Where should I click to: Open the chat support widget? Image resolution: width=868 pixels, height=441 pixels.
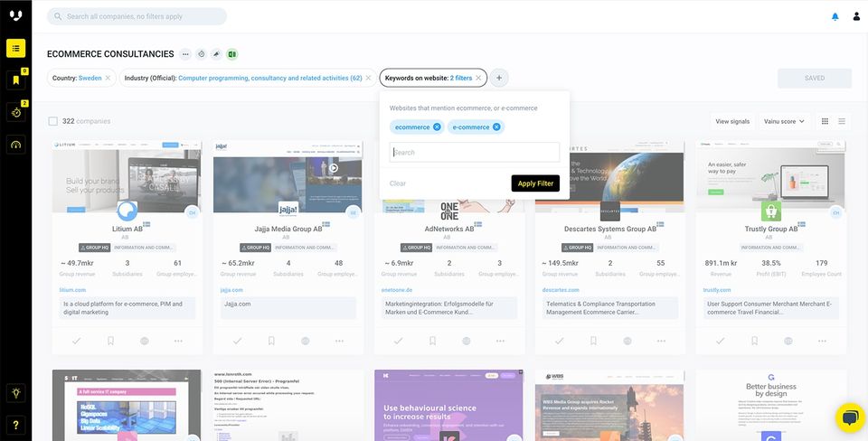pos(850,418)
